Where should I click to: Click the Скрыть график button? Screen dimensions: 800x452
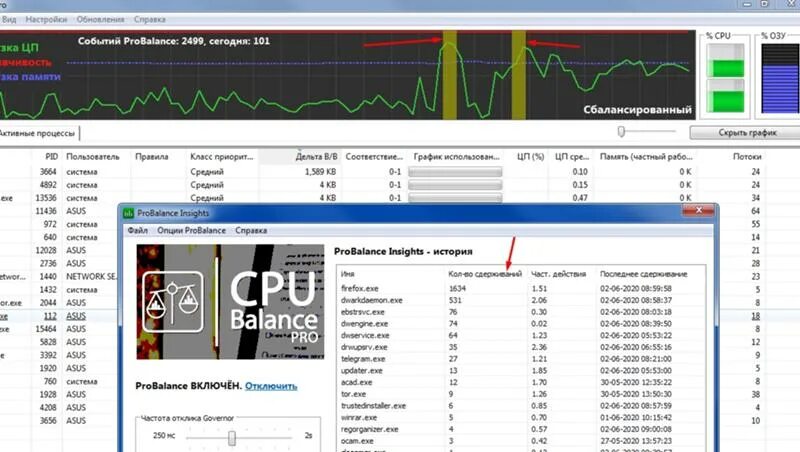pos(747,132)
